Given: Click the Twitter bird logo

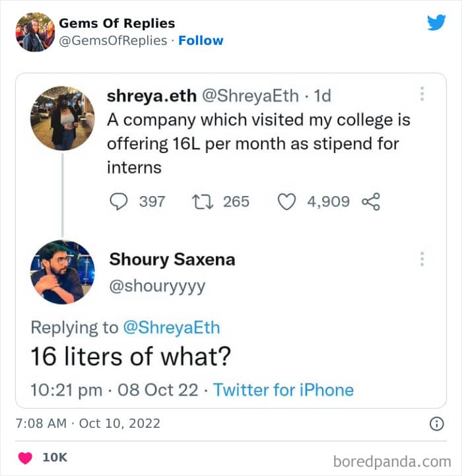Looking at the screenshot, I should (436, 22).
